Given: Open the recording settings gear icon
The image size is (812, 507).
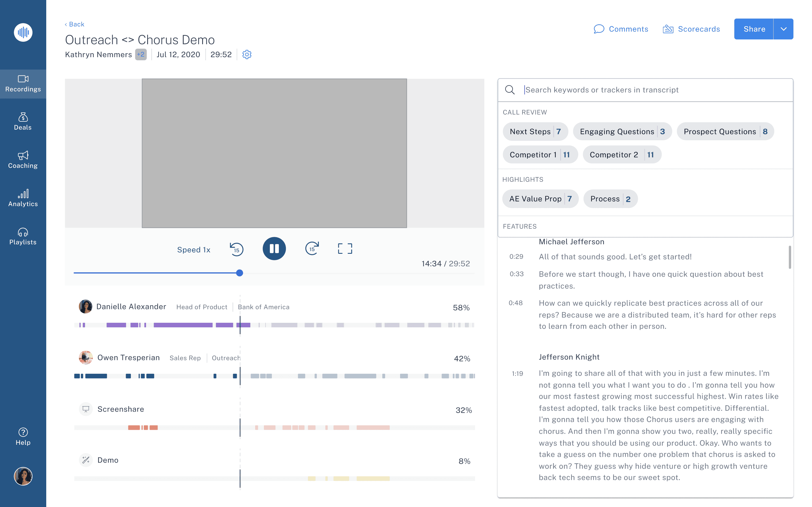Looking at the screenshot, I should pos(247,54).
